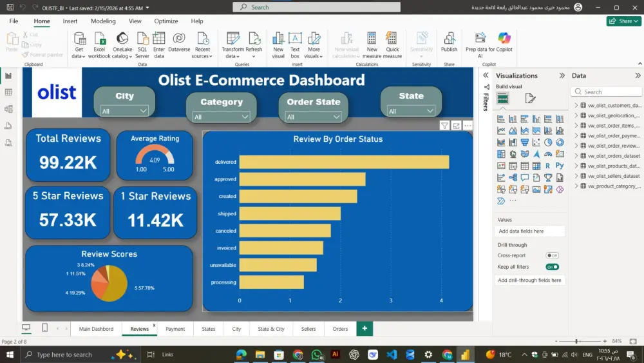Open More visuals in the ribbon
Screen dimensions: 644x363
coord(314,44)
